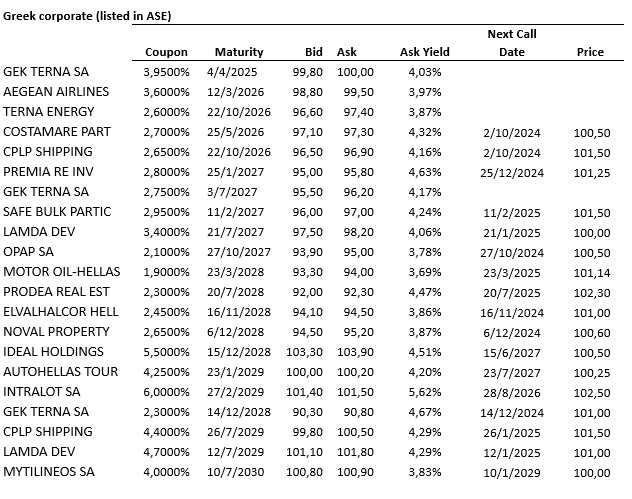Select the ELVALHALCOR HELL cell
The width and height of the screenshot is (632, 499).
(x=60, y=312)
